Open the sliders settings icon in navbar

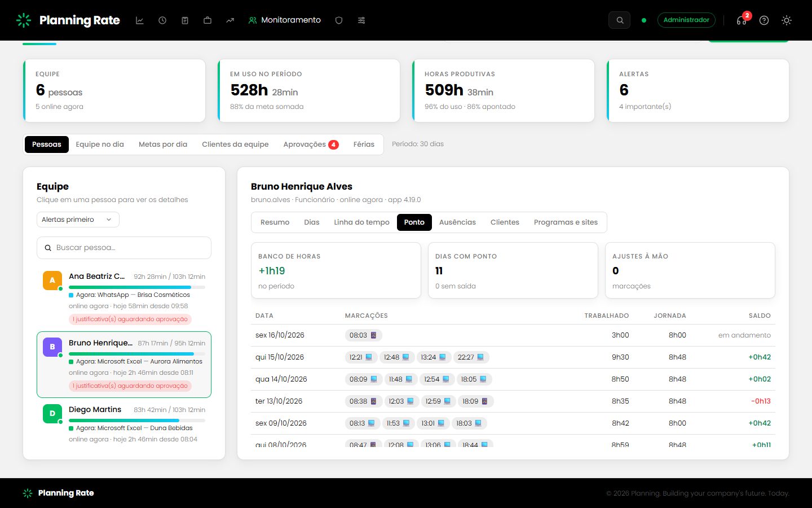coord(361,20)
